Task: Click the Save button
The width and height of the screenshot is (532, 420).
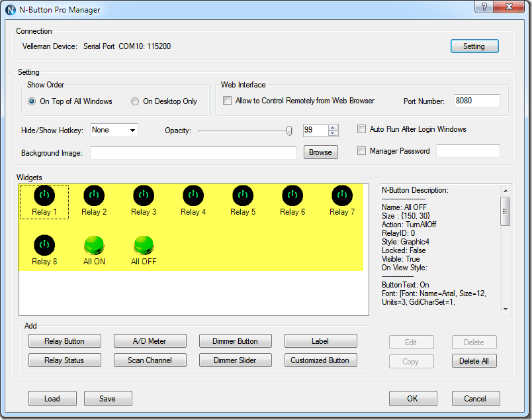Action: coord(108,399)
